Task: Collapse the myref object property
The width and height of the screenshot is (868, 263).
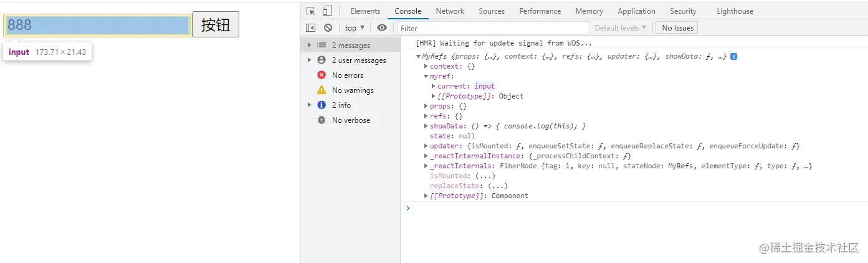Action: pos(426,76)
